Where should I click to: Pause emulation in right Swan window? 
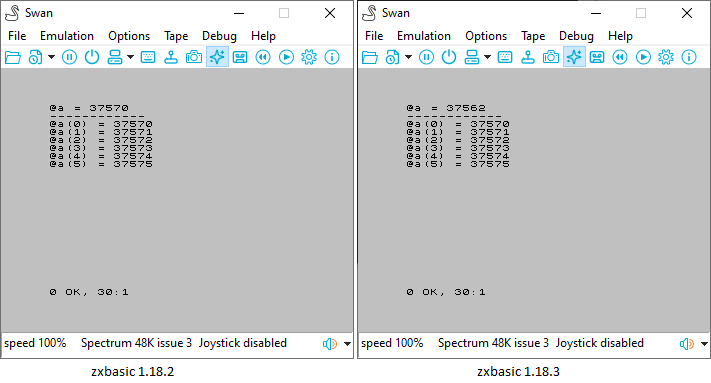pos(426,57)
